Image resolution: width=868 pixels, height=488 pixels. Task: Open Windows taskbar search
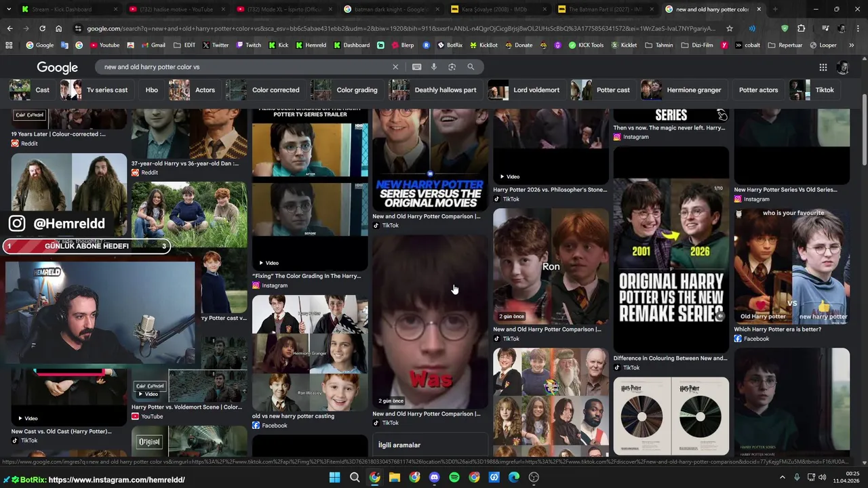tap(355, 477)
